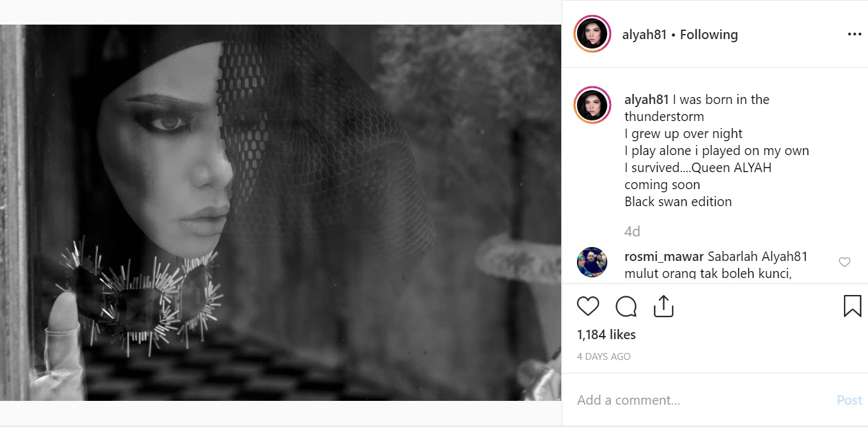The image size is (868, 428).
Task: Like the post with heart icon
Action: click(588, 306)
